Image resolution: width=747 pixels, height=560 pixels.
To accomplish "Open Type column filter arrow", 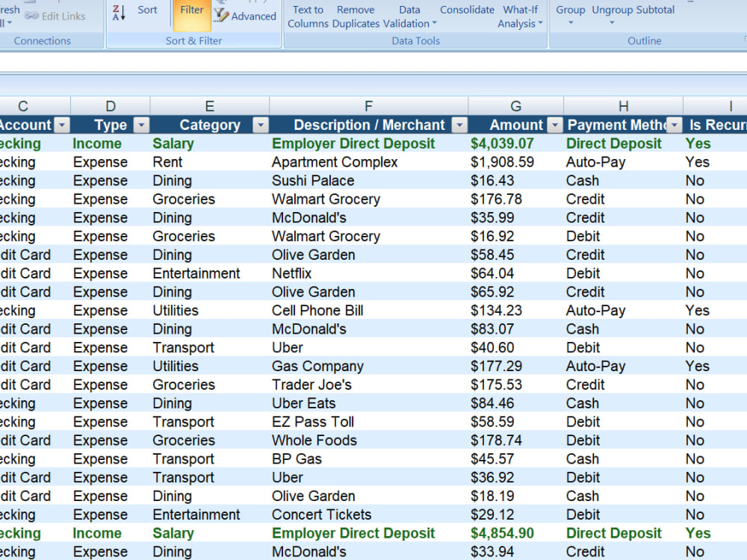I will pyautogui.click(x=141, y=125).
